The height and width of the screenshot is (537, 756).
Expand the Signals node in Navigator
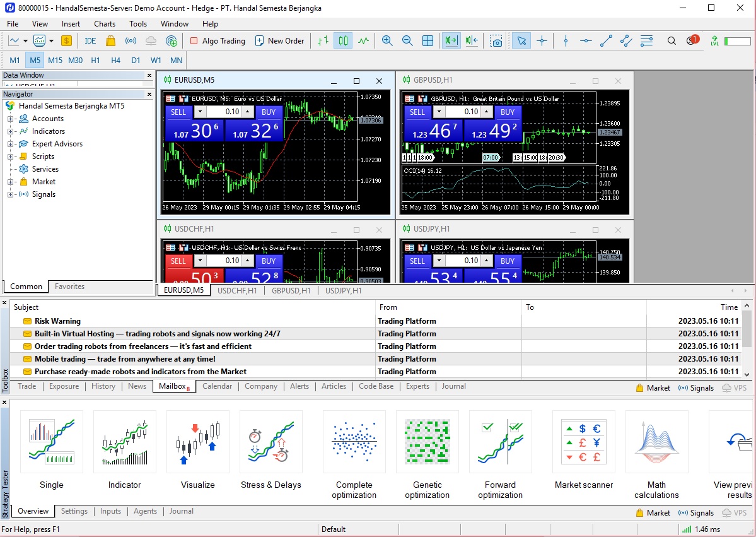[10, 194]
